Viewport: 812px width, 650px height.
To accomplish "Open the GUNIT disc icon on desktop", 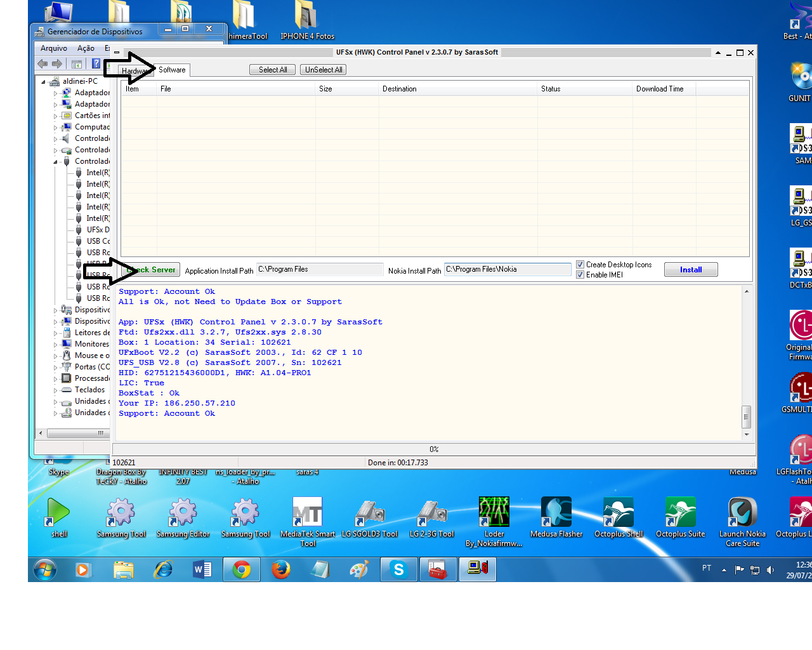I will click(x=801, y=81).
